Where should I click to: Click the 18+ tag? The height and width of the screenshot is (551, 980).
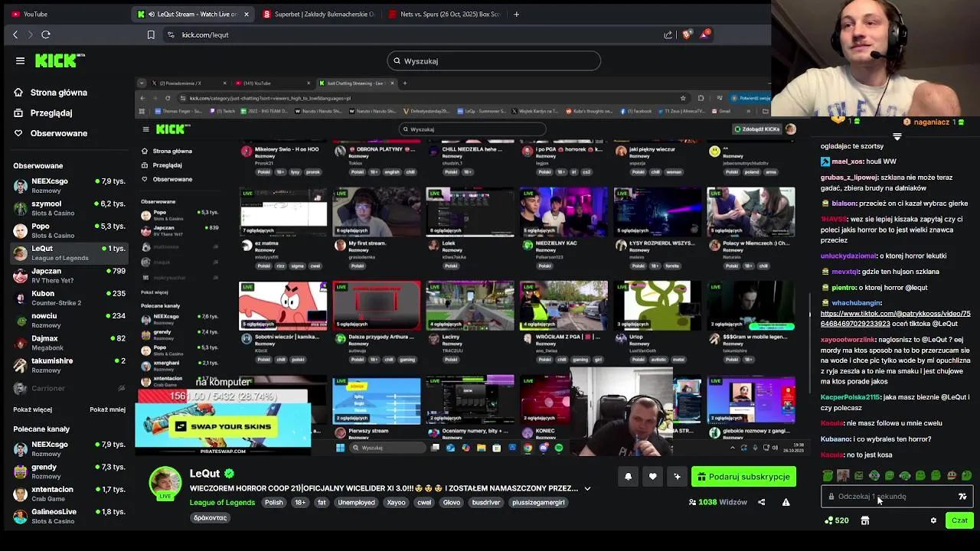tap(300, 503)
